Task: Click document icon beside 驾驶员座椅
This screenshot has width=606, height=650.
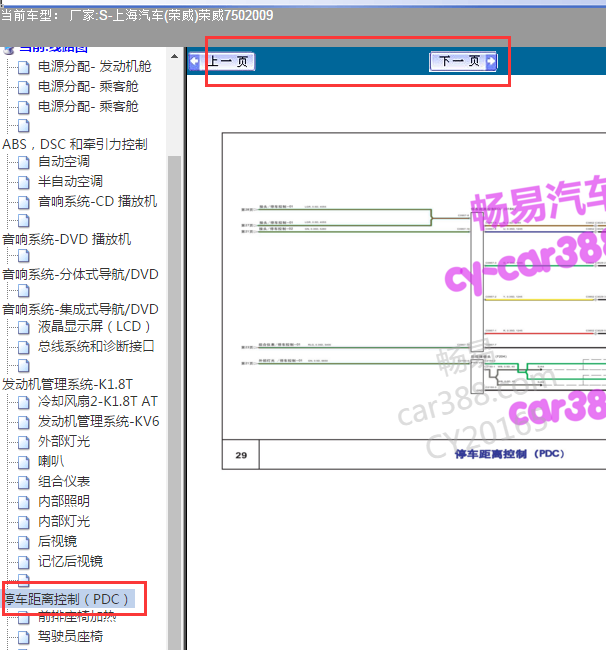Action: pos(24,637)
